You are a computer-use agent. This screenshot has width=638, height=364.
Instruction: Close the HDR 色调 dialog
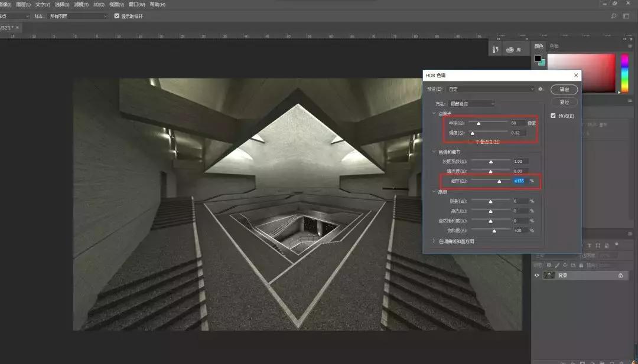(576, 76)
